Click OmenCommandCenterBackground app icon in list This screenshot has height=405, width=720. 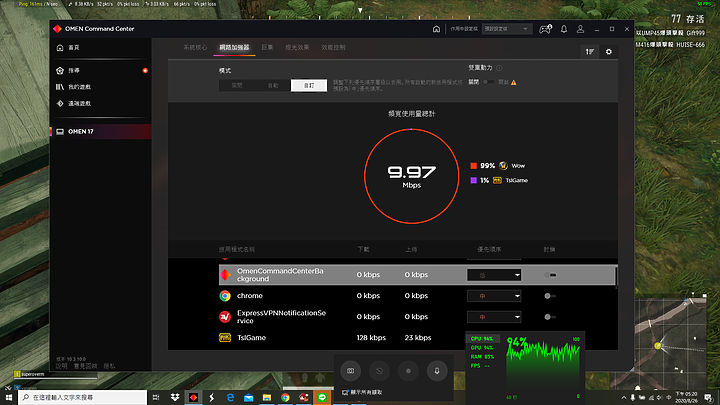[x=225, y=275]
